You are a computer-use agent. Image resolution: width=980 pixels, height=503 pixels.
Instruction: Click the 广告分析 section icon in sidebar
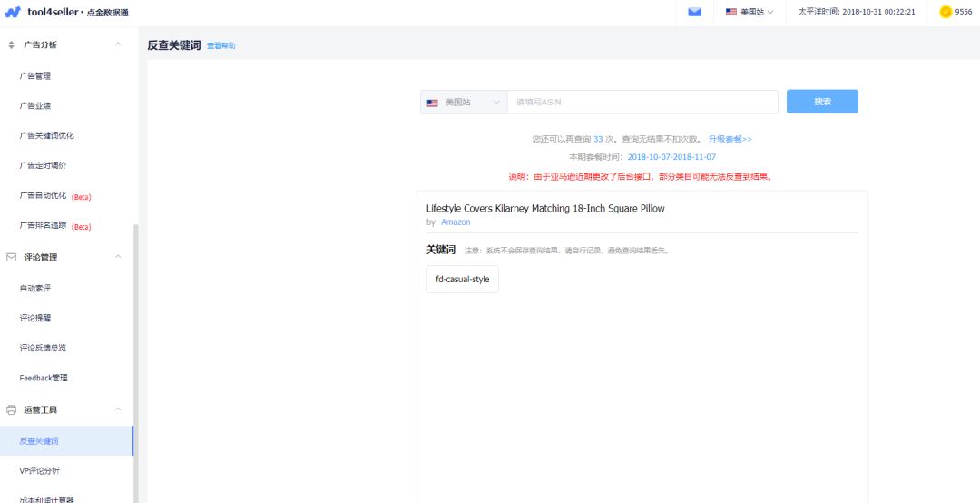click(12, 44)
